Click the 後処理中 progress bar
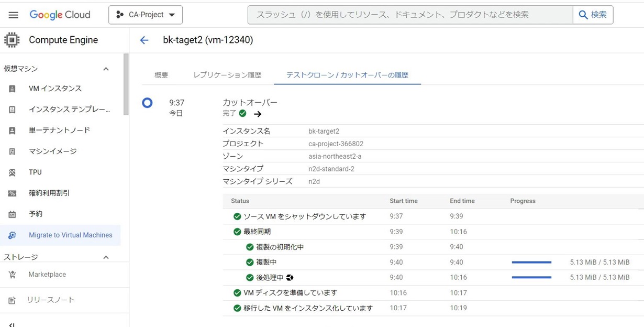The height and width of the screenshot is (327, 644). pos(531,277)
